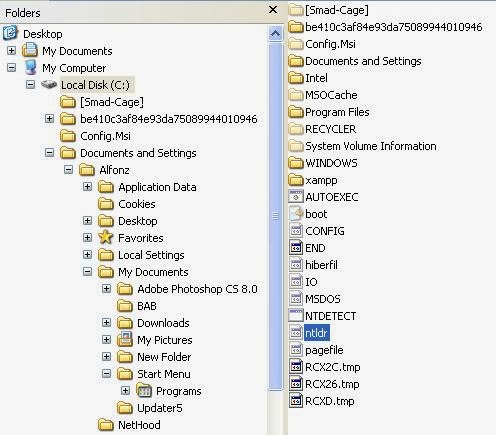Expand the Programs node
496x435 pixels.
(x=125, y=391)
